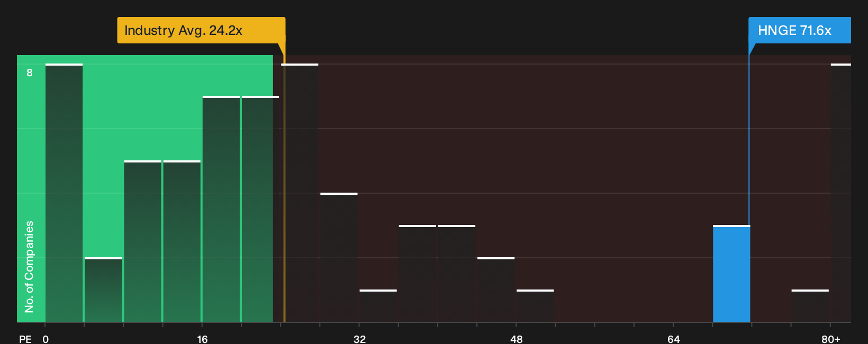Click the 80+ bar at the far right edge
Image resolution: width=868 pixels, height=344 pixels.
click(x=841, y=193)
